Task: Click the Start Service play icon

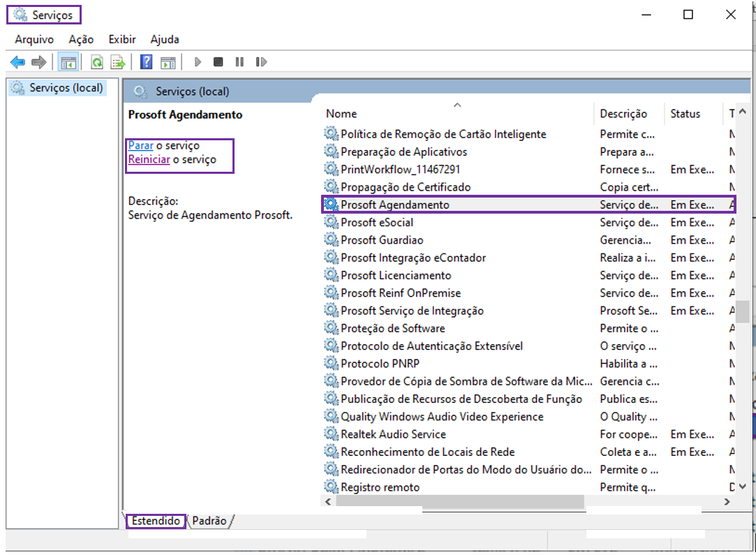Action: point(197,61)
